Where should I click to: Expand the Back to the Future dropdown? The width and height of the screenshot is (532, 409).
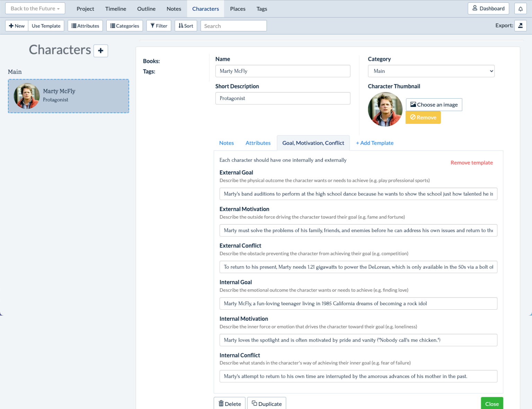pos(35,9)
